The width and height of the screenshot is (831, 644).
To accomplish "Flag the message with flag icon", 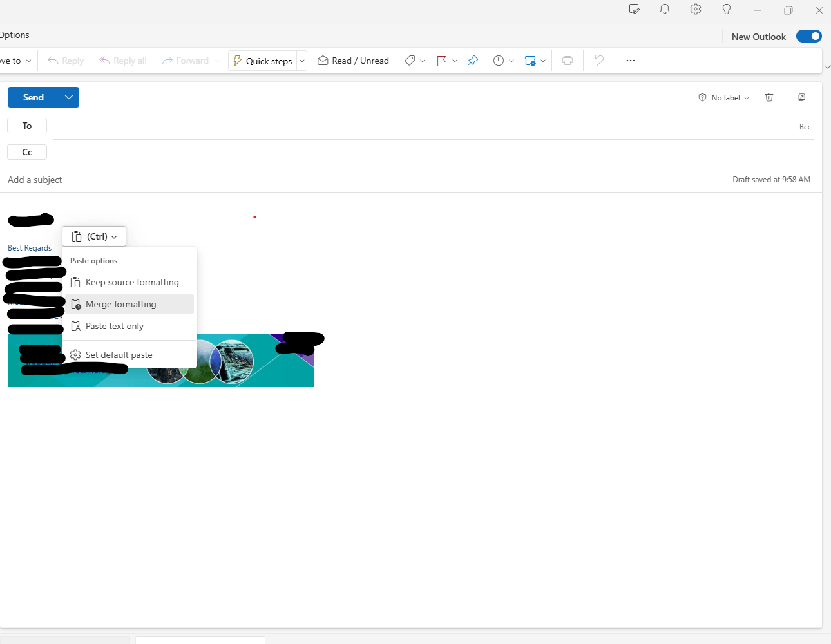I will 441,61.
